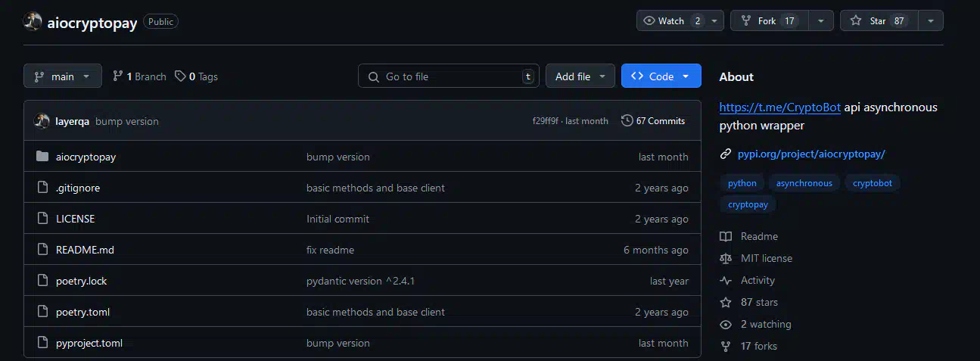
Task: Select the cryptopay topic tag
Action: click(x=748, y=204)
